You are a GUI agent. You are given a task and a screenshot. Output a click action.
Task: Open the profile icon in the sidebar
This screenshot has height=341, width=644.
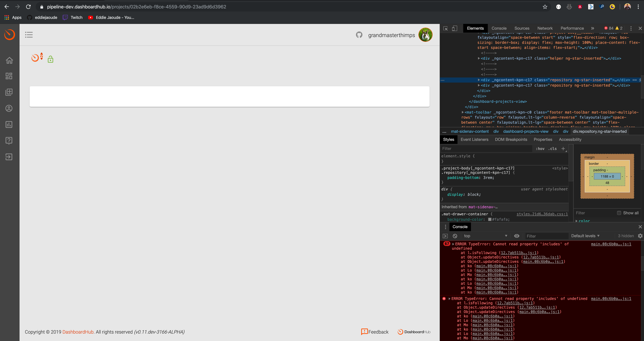click(9, 108)
